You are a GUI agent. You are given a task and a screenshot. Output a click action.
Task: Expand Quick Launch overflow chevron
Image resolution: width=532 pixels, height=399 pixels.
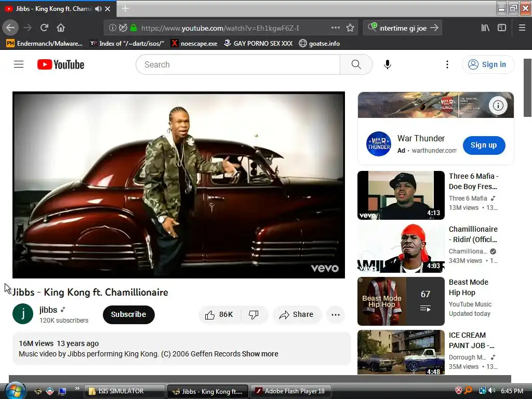[77, 389]
